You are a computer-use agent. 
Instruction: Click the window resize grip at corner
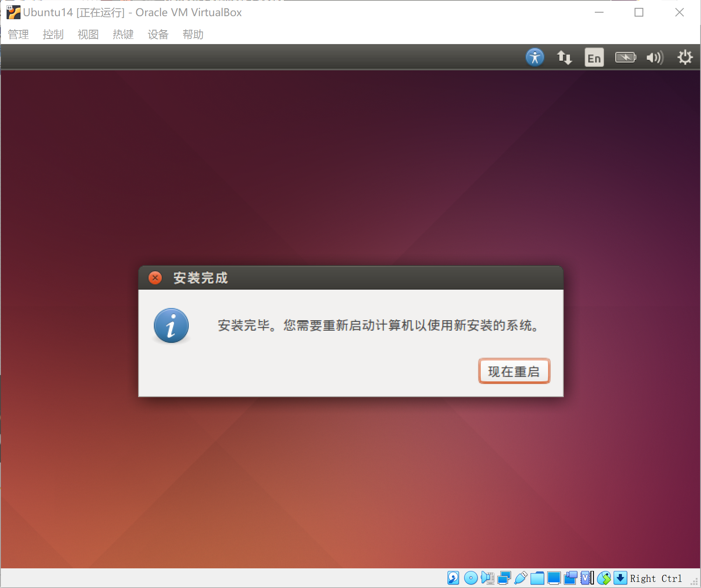click(694, 581)
